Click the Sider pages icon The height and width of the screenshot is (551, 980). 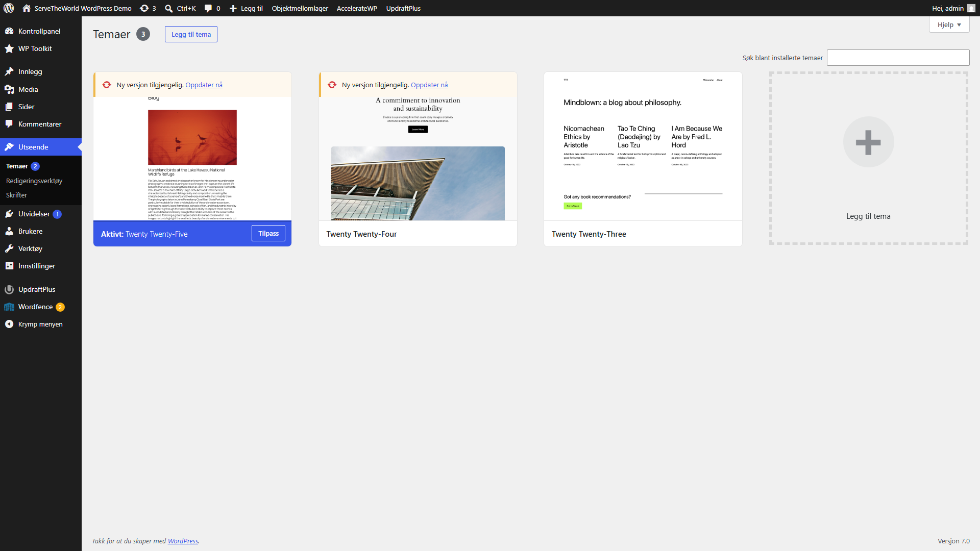click(9, 107)
